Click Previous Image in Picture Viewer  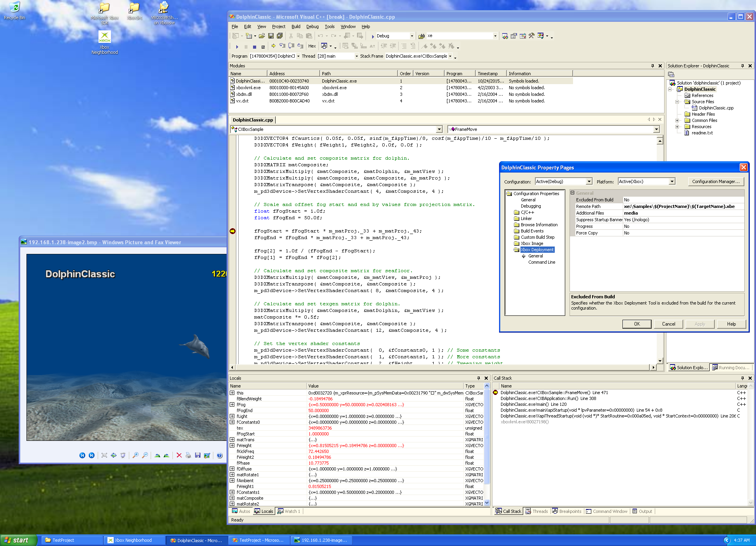(x=82, y=455)
